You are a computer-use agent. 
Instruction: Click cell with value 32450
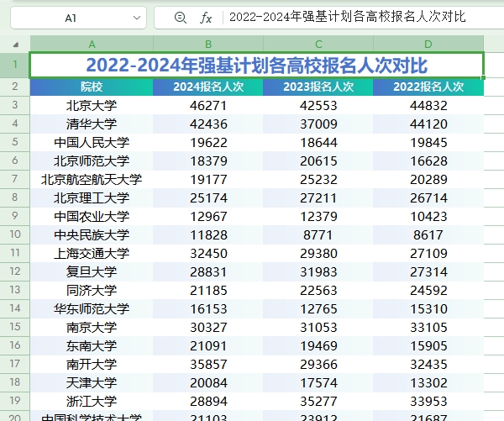(208, 254)
